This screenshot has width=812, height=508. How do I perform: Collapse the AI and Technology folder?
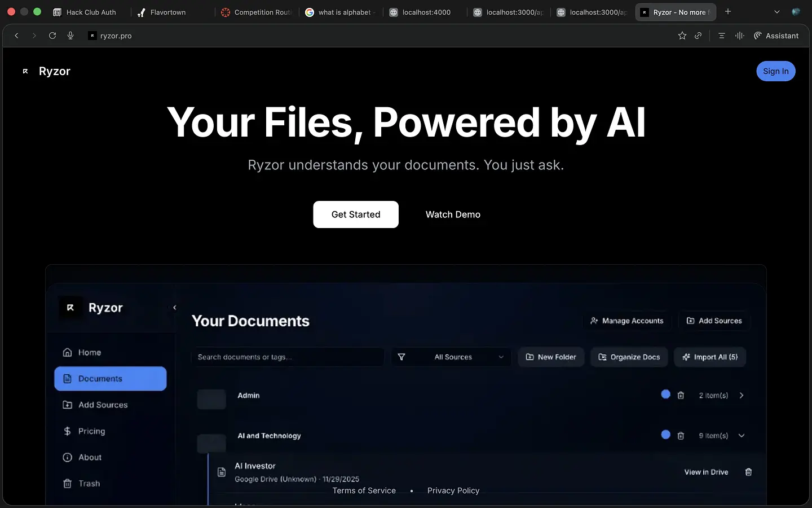coord(742,435)
